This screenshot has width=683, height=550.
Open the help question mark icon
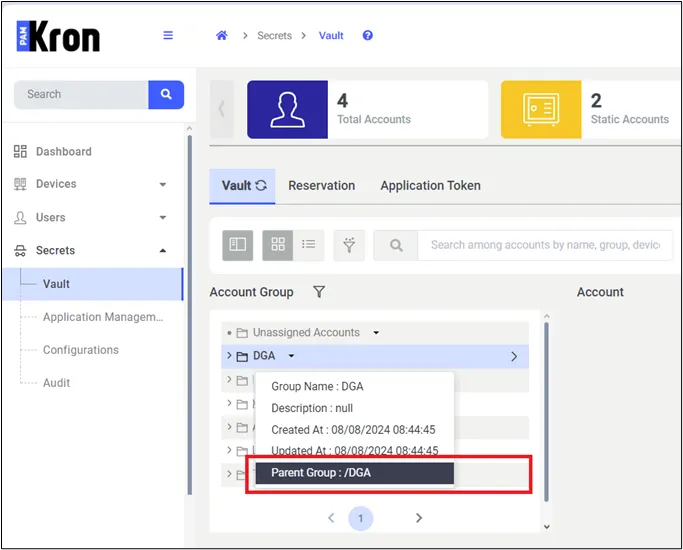[x=368, y=35]
